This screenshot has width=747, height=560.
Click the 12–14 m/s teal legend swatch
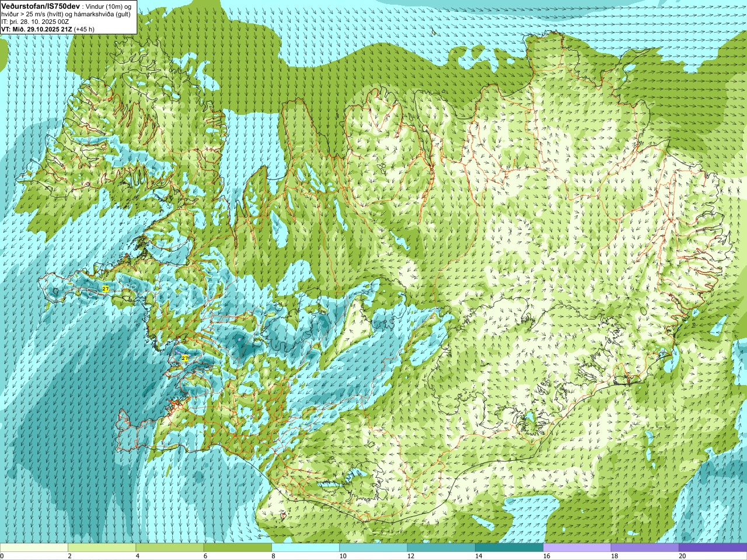(x=441, y=548)
